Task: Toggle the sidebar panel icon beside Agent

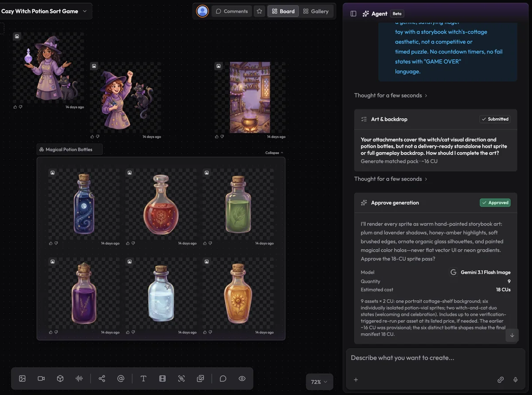Action: coord(353,14)
